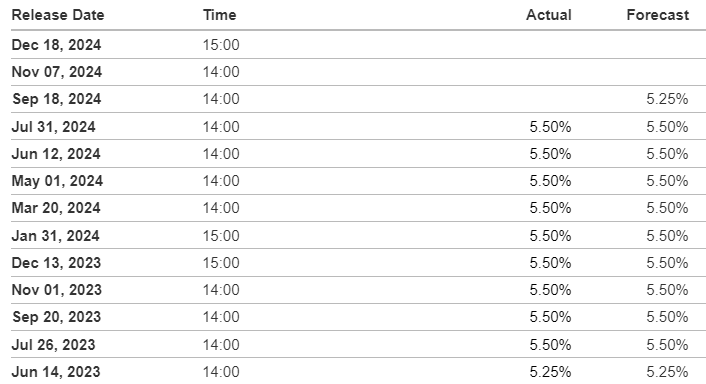The image size is (706, 384).
Task: Select the Nov 07, 2024 release date
Action: tap(57, 72)
